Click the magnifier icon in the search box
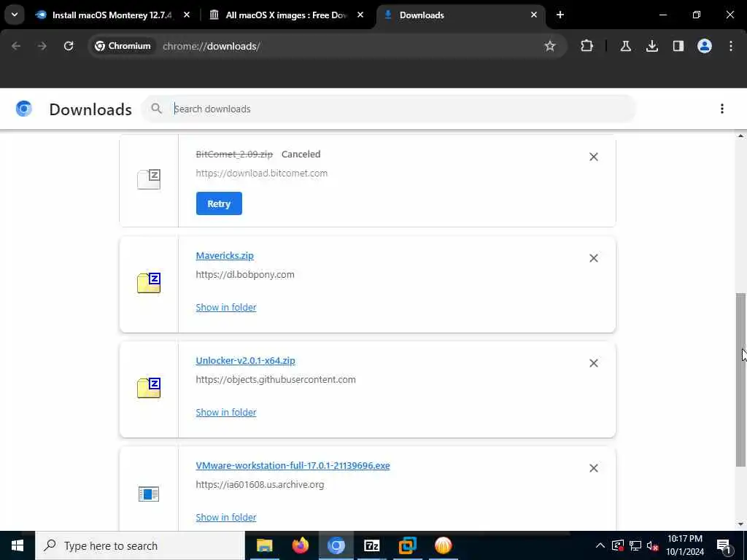Screen dimensions: 747x560 156,109
